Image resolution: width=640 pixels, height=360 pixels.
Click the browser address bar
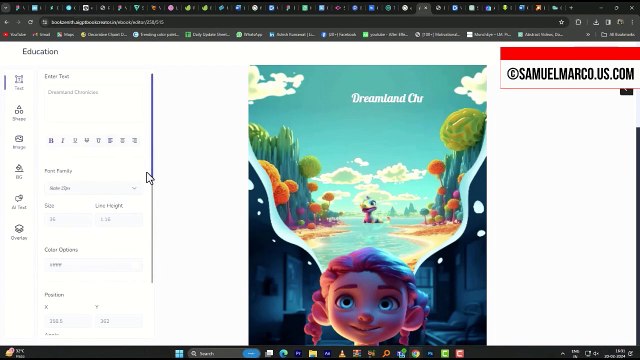pos(300,22)
